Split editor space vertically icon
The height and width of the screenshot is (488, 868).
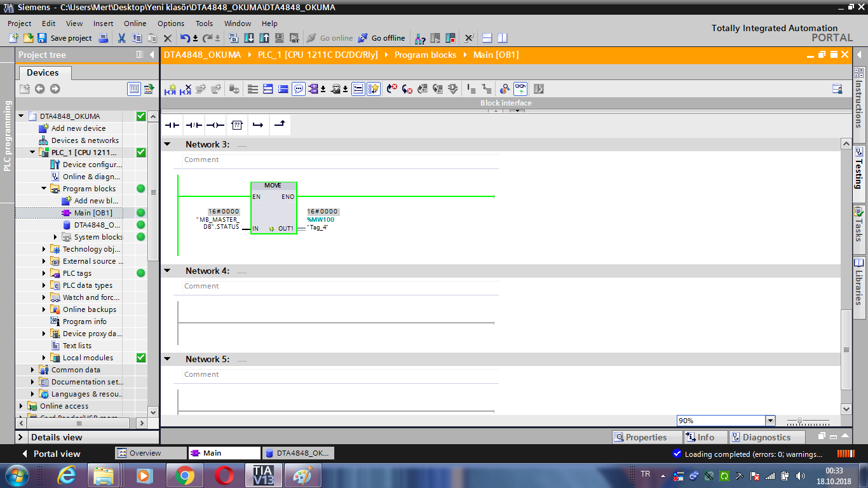503,38
